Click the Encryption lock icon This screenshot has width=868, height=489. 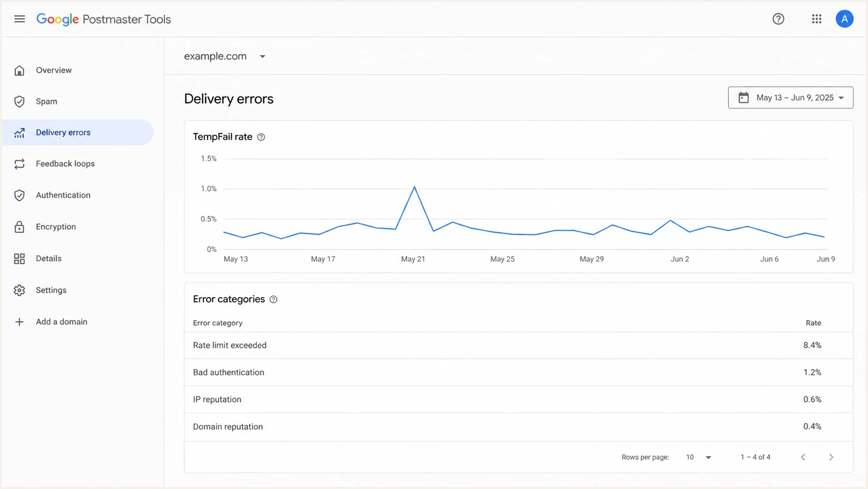[20, 227]
